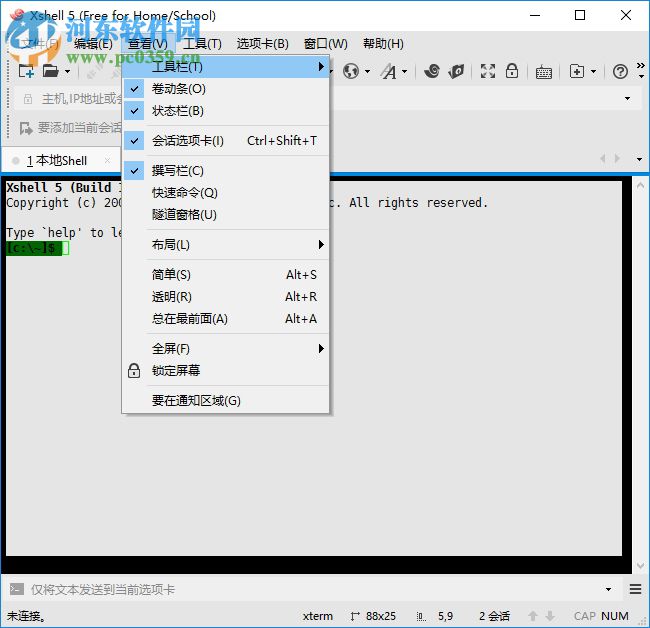Click the Xftp swirl toolbar icon

(432, 71)
